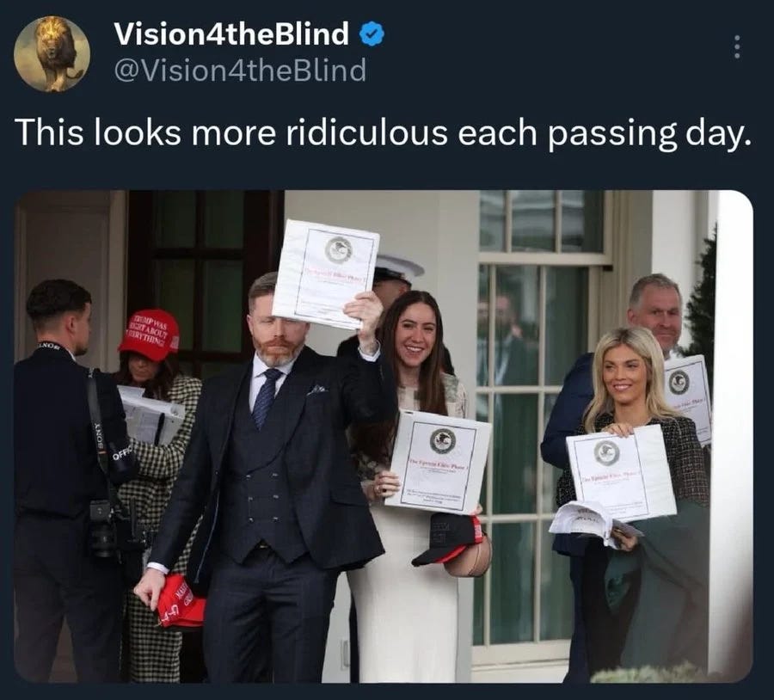Viewport: 774px width, 700px height.
Task: Click the binder held by the blonde woman
Action: pos(621,472)
